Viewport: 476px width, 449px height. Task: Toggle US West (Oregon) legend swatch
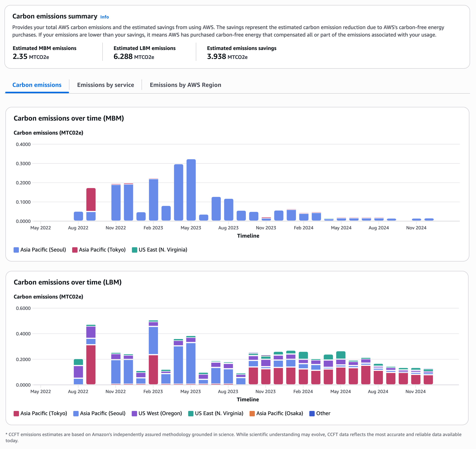(x=134, y=414)
